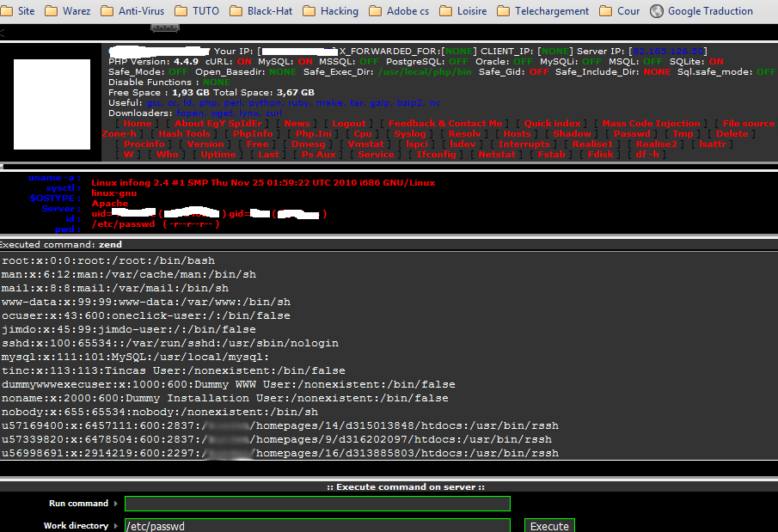Open the TUTO bookmarks folder
This screenshot has height=532, width=778.
(197, 11)
